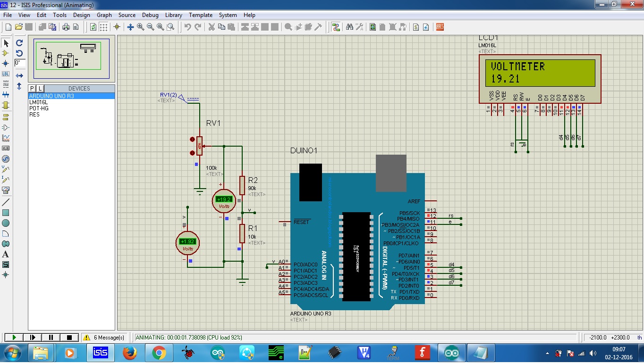Stop the animating simulation
This screenshot has width=644, height=364.
click(68, 337)
